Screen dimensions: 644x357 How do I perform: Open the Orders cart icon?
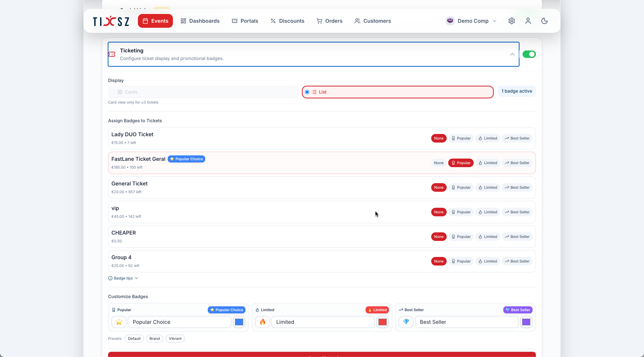[319, 21]
